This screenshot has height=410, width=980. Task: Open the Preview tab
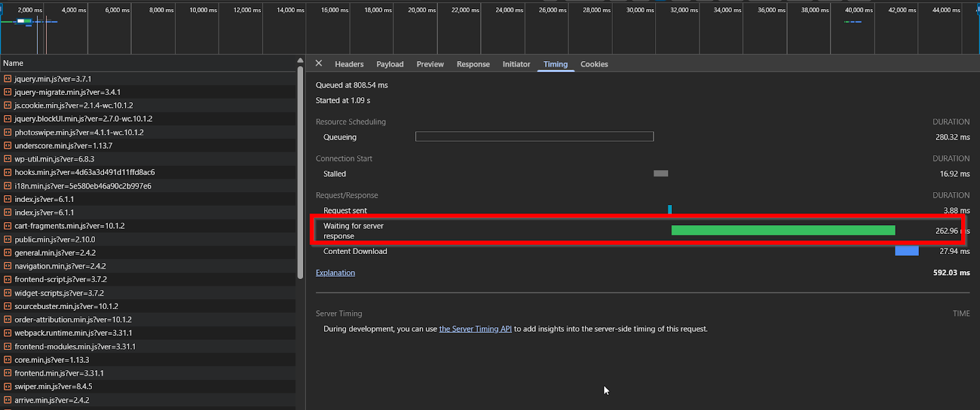[430, 64]
